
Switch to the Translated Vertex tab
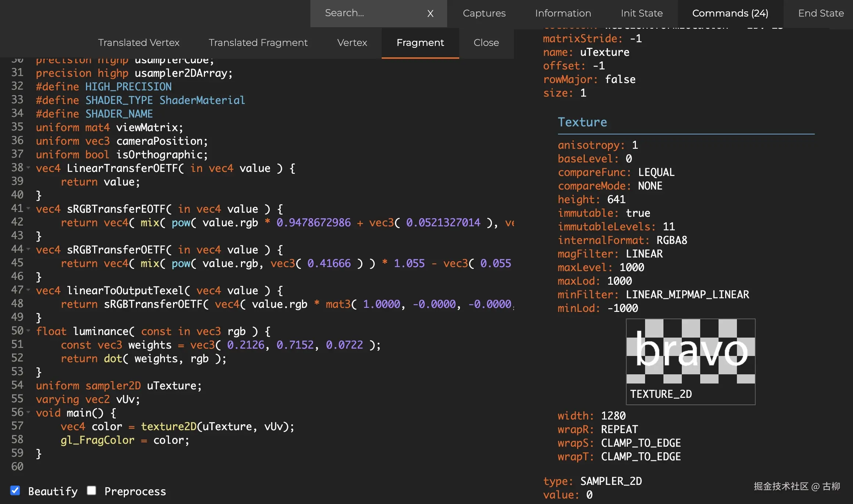[138, 43]
